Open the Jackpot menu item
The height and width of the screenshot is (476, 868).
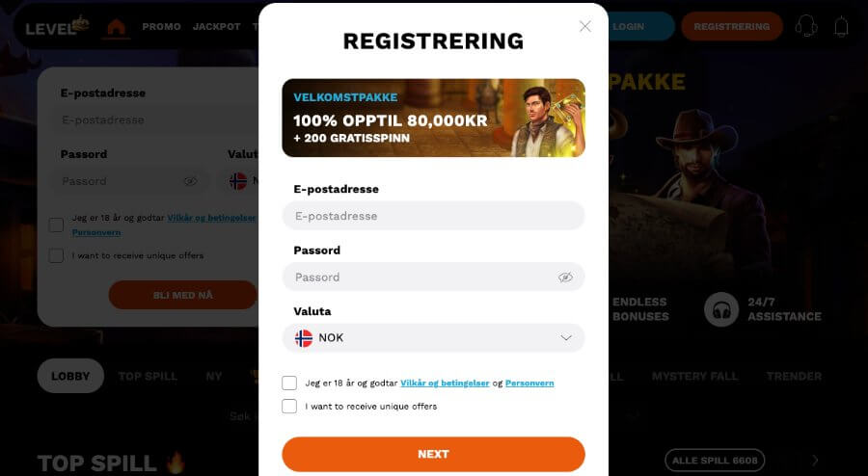pos(216,27)
